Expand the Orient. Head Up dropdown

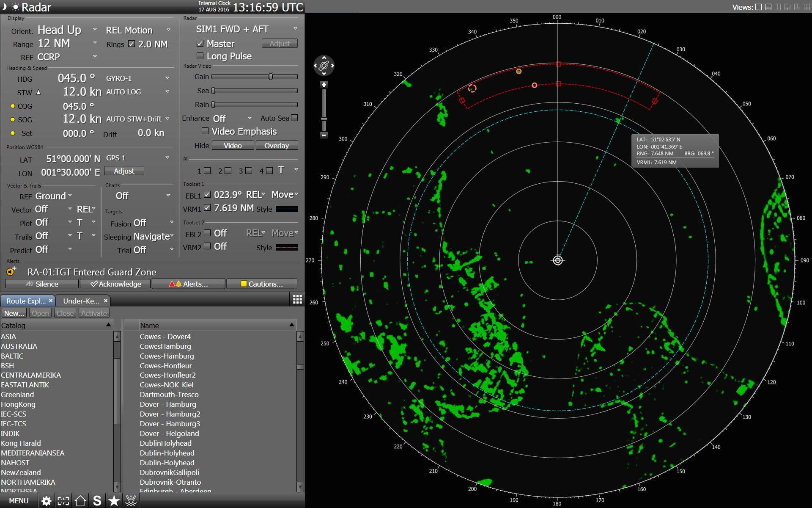(x=95, y=30)
